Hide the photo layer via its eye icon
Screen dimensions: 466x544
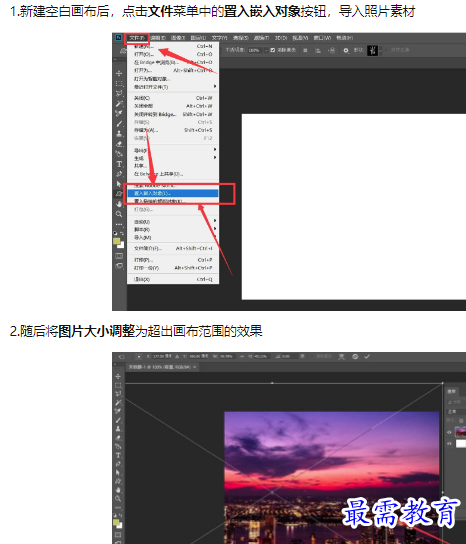pyautogui.click(x=449, y=432)
